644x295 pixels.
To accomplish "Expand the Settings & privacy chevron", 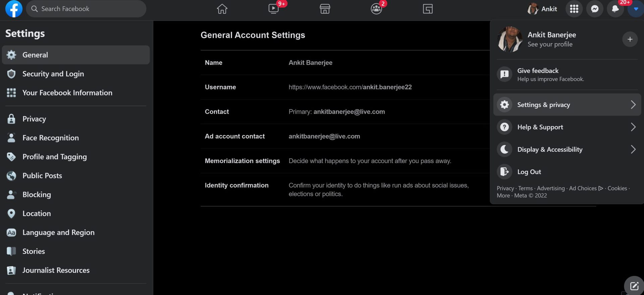I will click(x=633, y=105).
